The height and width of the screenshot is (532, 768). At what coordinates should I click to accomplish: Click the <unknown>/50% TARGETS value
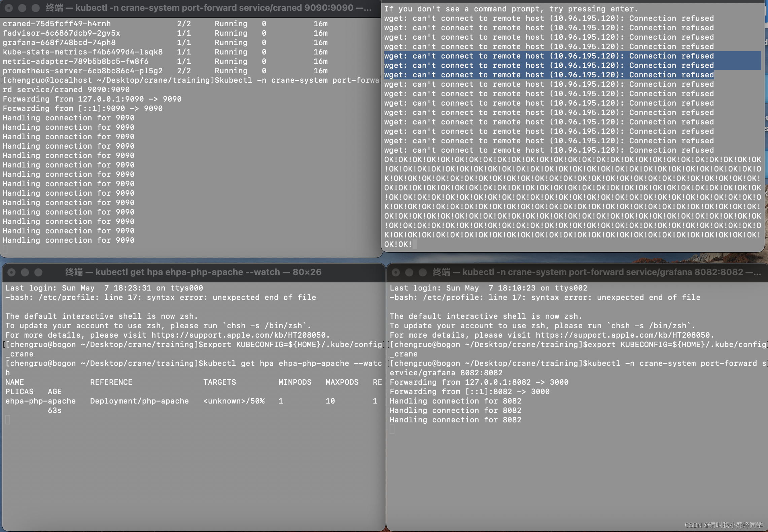[x=234, y=401]
